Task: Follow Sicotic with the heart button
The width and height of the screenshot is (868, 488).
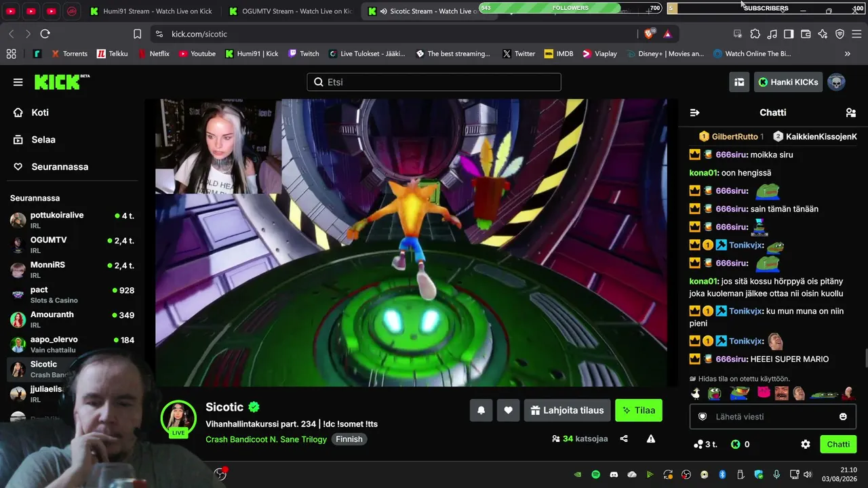Action: (508, 410)
